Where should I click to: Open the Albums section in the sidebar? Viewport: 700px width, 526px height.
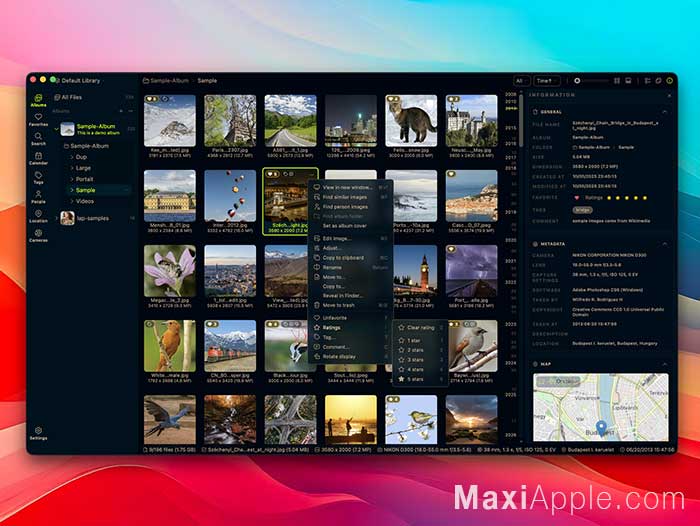pos(38,100)
